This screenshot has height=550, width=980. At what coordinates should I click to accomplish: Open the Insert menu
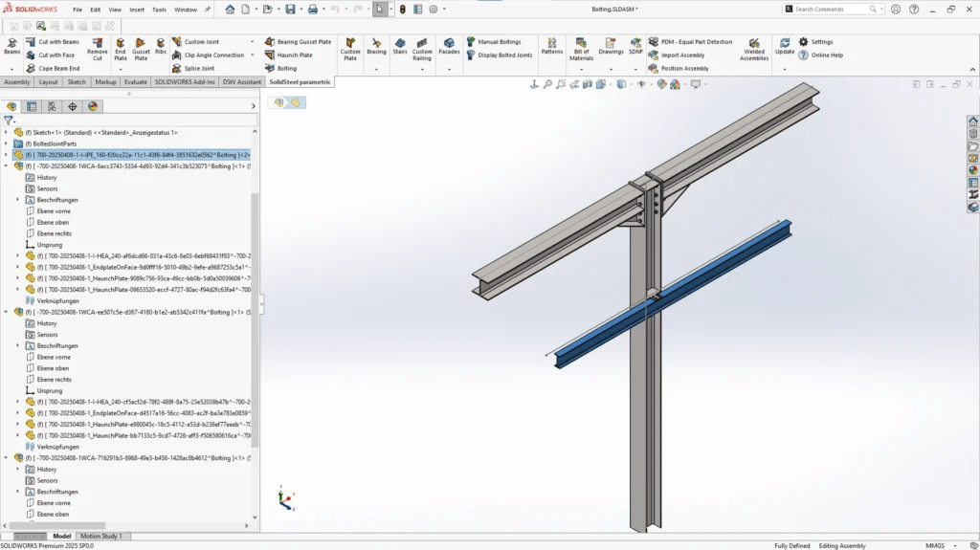click(137, 10)
